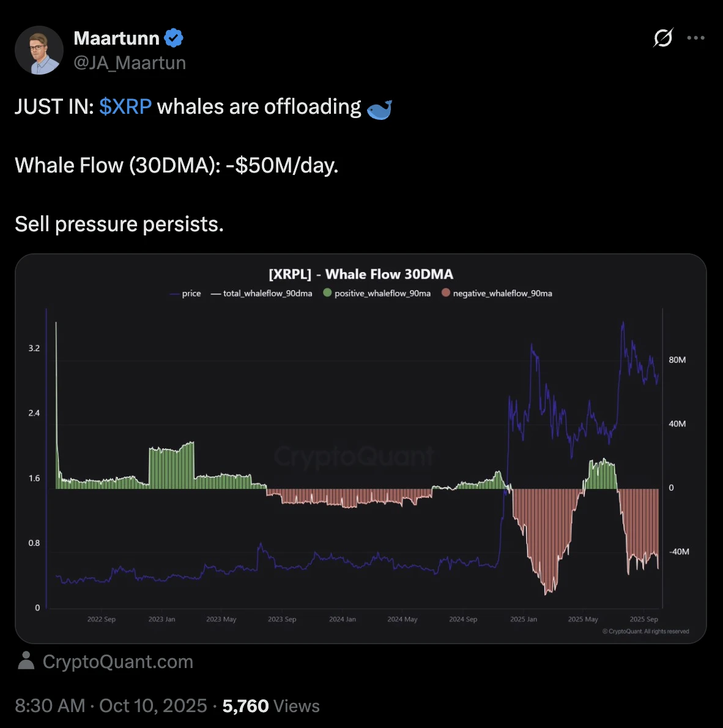
Task: Open the $XRP cashtag link
Action: [x=125, y=107]
